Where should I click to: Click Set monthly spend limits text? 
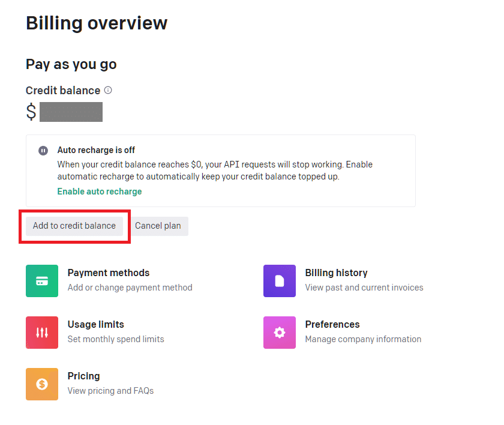[115, 339]
